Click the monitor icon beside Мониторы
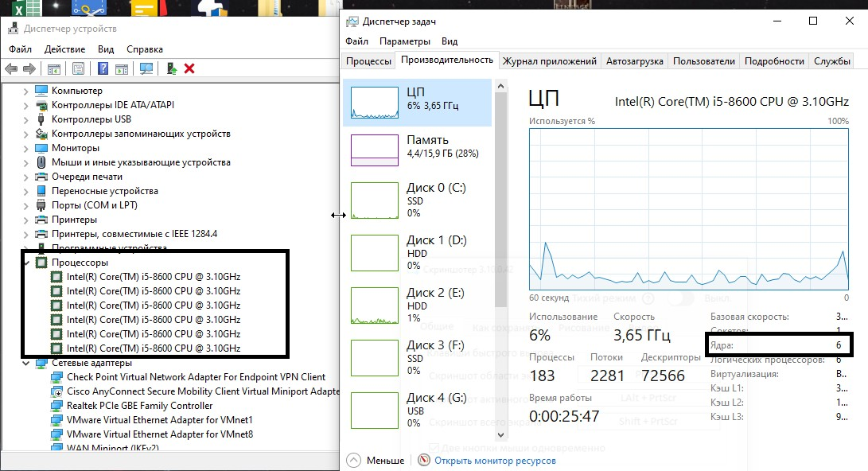The height and width of the screenshot is (471, 868). (x=41, y=148)
